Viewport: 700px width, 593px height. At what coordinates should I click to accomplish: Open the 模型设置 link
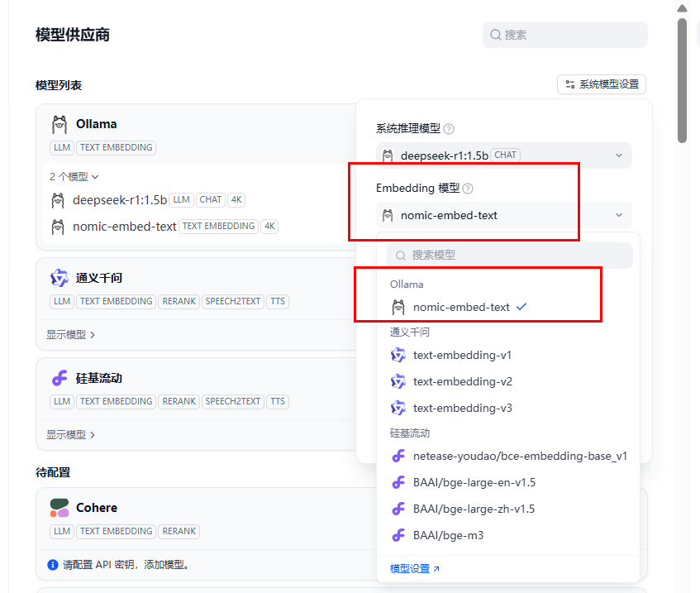[414, 569]
